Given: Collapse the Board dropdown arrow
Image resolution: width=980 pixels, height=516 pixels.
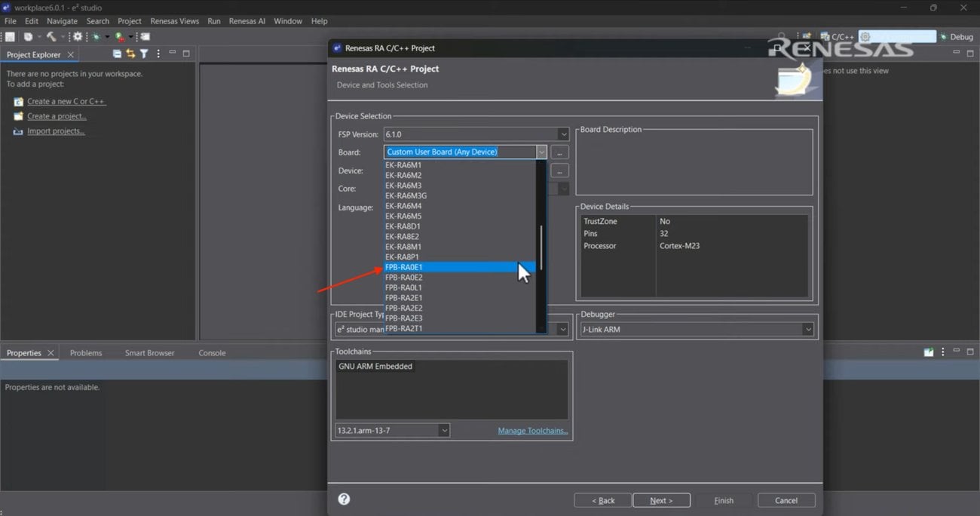Looking at the screenshot, I should [x=541, y=152].
